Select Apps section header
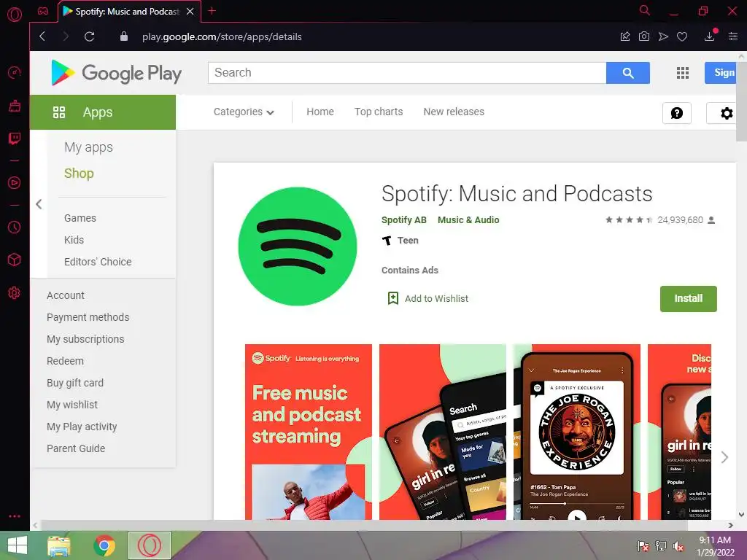Image resolution: width=747 pixels, height=560 pixels. point(103,112)
